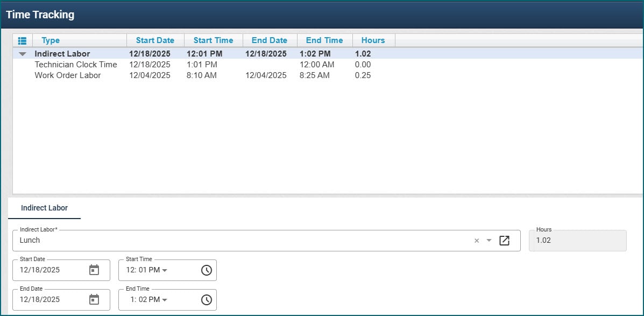
Task: Select the Work Order Labor row
Action: [x=68, y=75]
